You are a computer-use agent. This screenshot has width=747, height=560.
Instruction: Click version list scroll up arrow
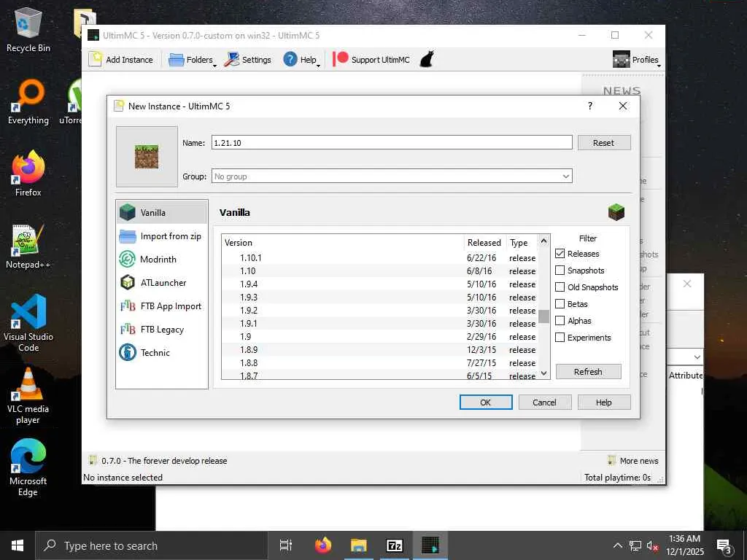tap(543, 241)
